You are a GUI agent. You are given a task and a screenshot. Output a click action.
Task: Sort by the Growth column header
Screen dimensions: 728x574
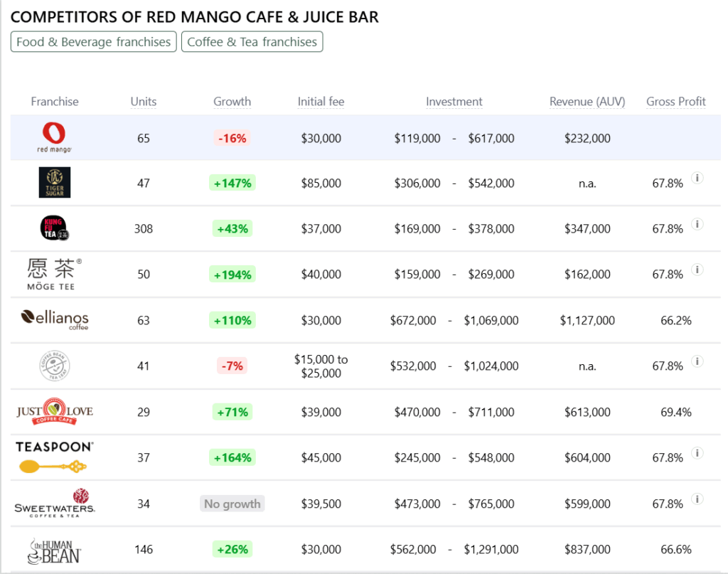(232, 101)
